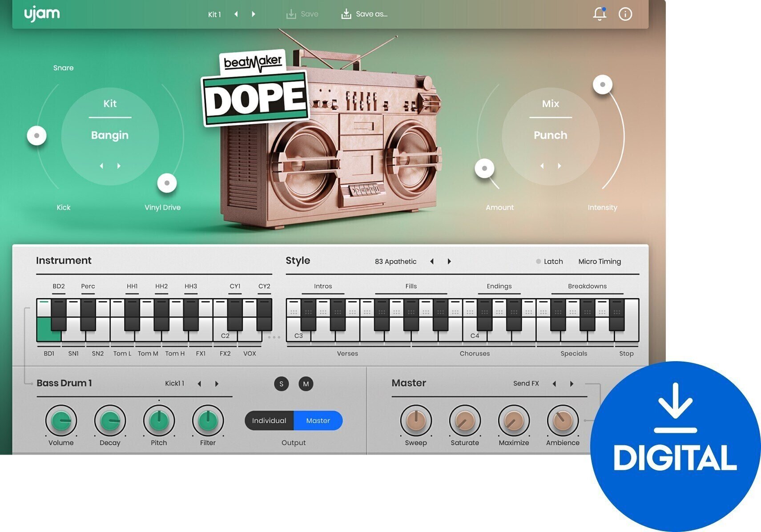Go to previous preset for Kit 1

point(236,14)
